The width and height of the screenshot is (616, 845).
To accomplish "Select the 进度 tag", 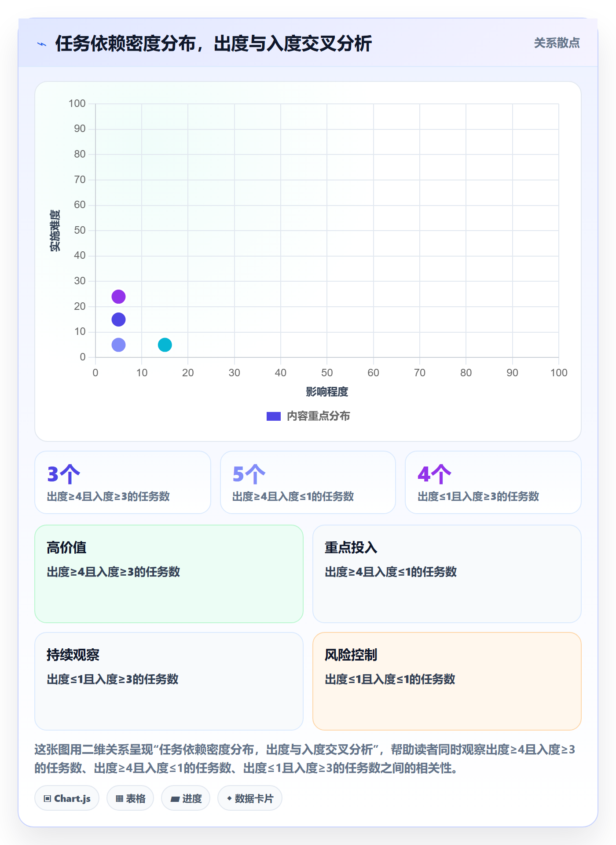I will [186, 798].
